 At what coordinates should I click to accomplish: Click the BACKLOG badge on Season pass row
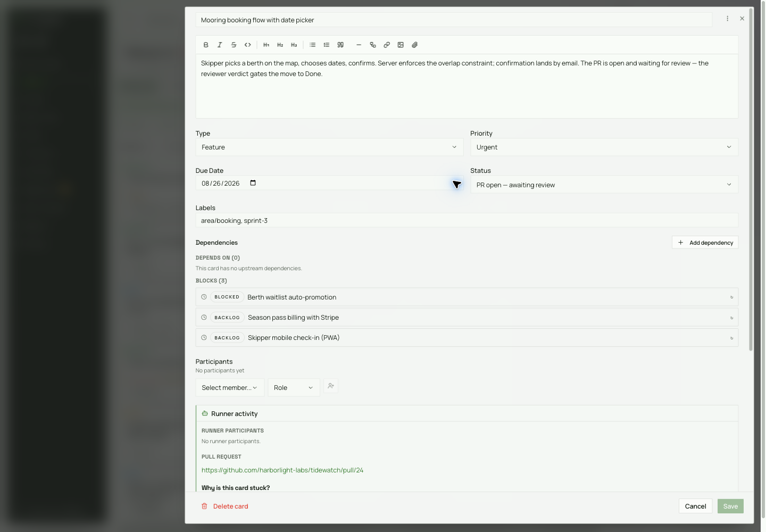tap(227, 318)
